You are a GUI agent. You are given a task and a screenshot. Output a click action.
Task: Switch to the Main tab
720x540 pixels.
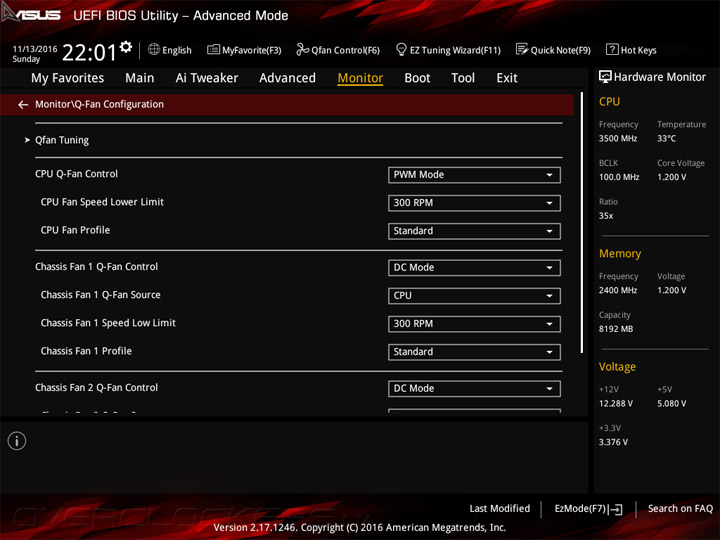point(140,78)
